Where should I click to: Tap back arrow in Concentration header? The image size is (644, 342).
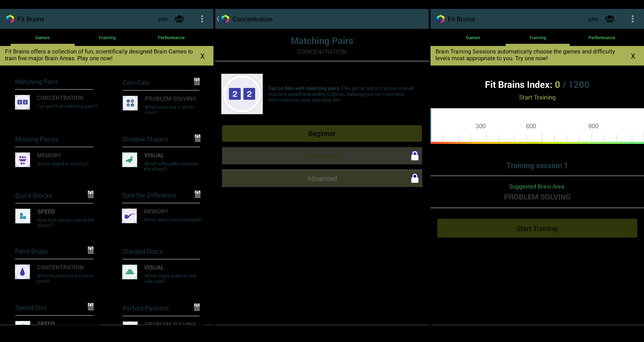[x=218, y=19]
